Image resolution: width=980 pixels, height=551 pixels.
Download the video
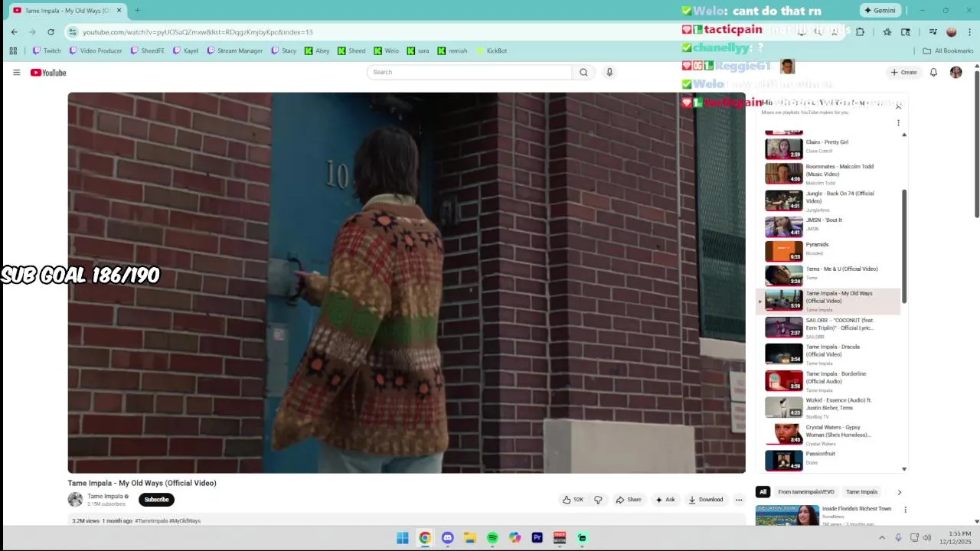tap(705, 500)
